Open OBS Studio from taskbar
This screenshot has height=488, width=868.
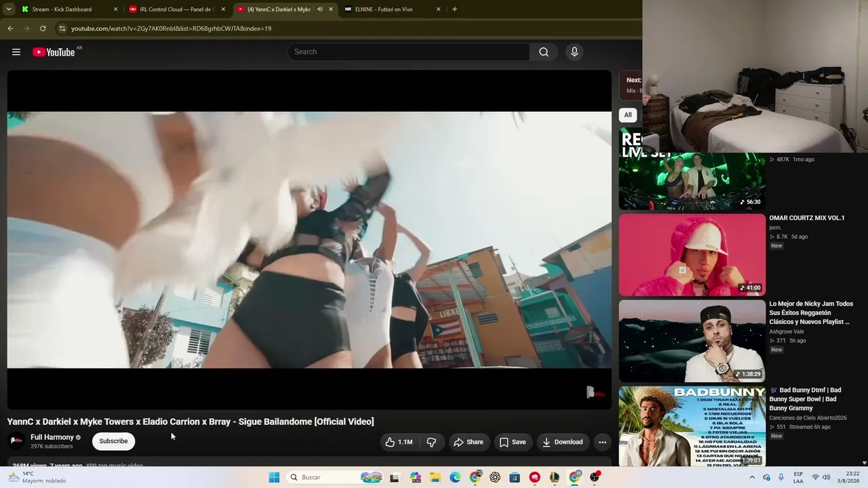[595, 477]
